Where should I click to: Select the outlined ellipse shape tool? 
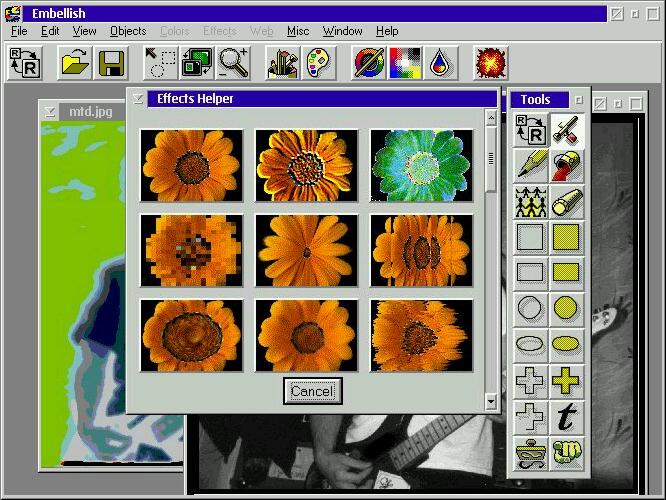pos(531,345)
